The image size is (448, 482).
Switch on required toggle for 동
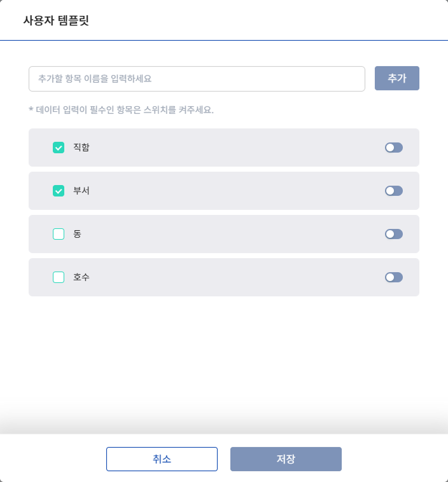tap(393, 234)
